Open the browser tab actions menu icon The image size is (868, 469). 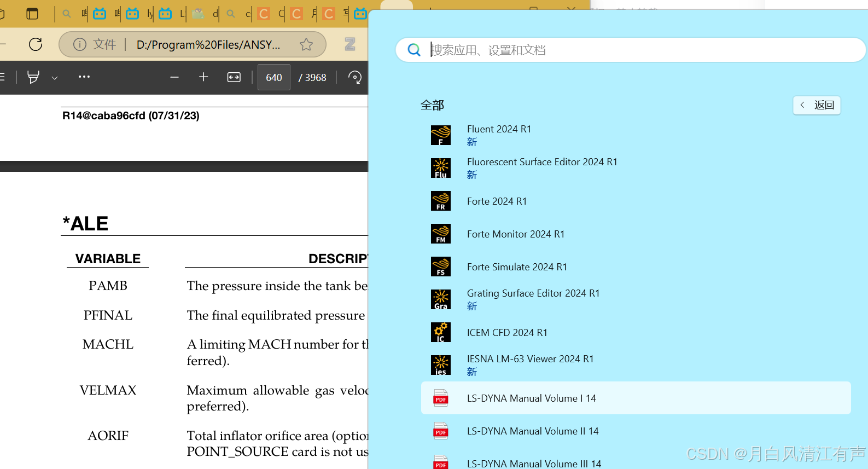tap(32, 14)
